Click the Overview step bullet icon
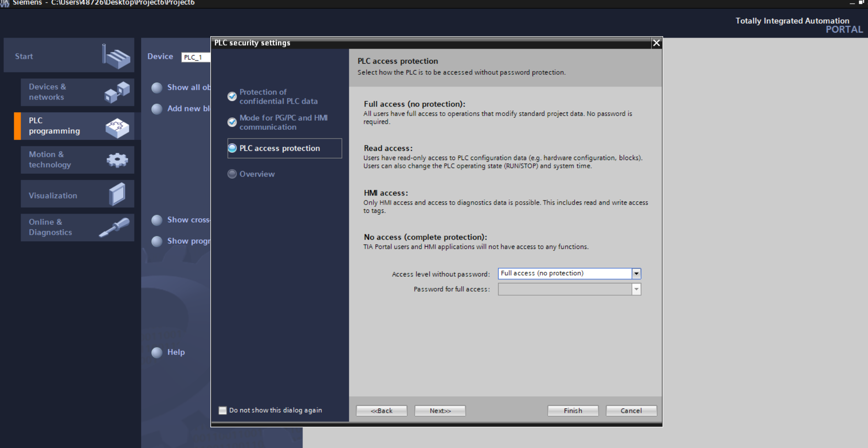This screenshot has height=448, width=868. tap(232, 174)
